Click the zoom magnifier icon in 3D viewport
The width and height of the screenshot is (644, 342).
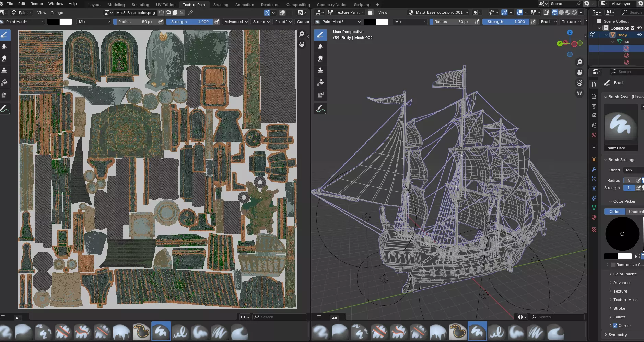579,62
